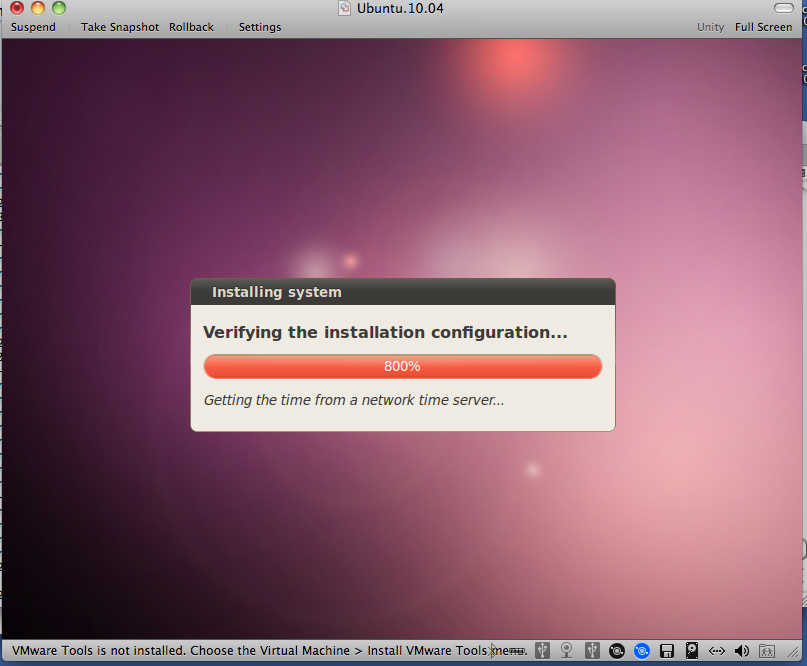Zoom the window with green button
Image resolution: width=807 pixels, height=666 pixels.
[59, 8]
